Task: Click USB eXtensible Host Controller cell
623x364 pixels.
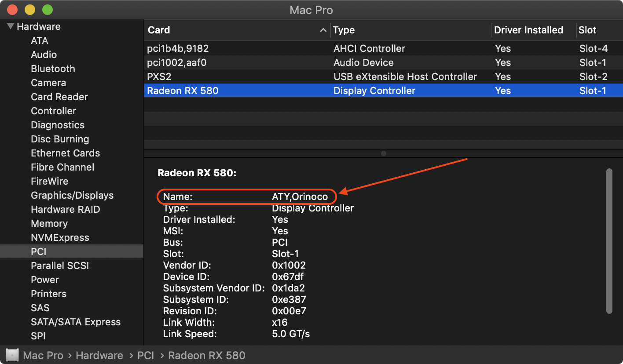Action: click(x=405, y=76)
